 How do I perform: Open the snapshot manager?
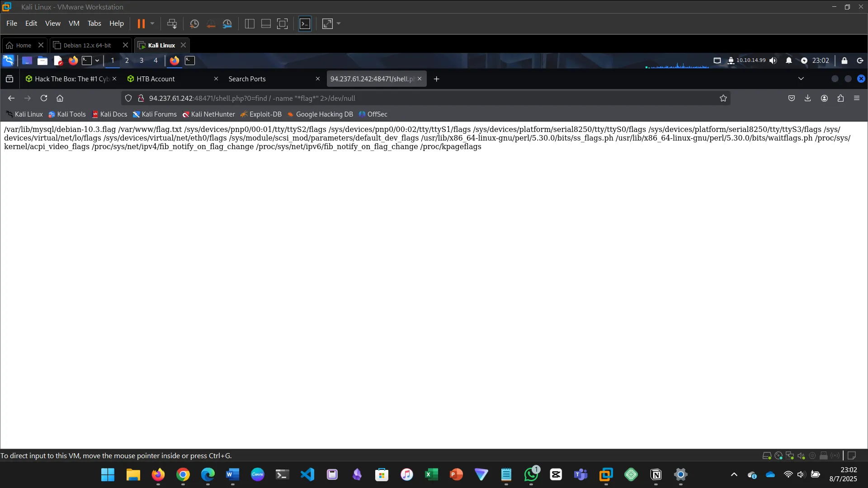coord(227,23)
